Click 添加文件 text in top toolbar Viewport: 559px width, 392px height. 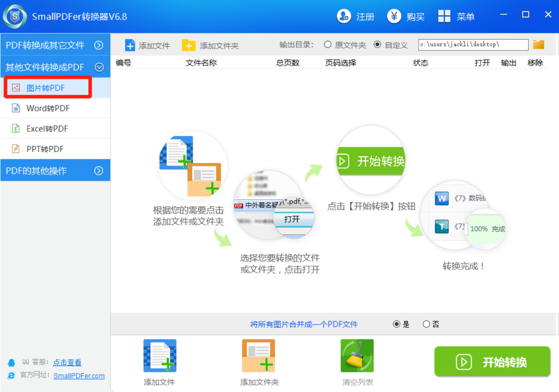coord(154,45)
